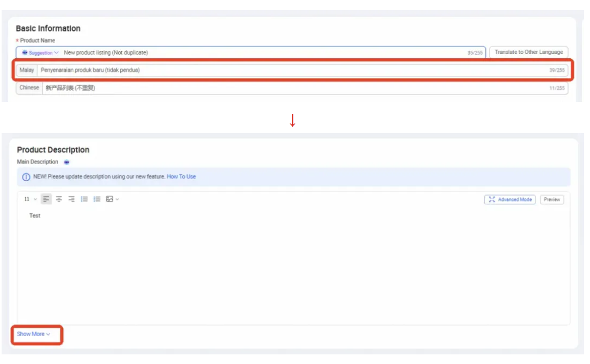This screenshot has height=364, width=590.
Task: Expand Show More below the description
Action: (34, 334)
